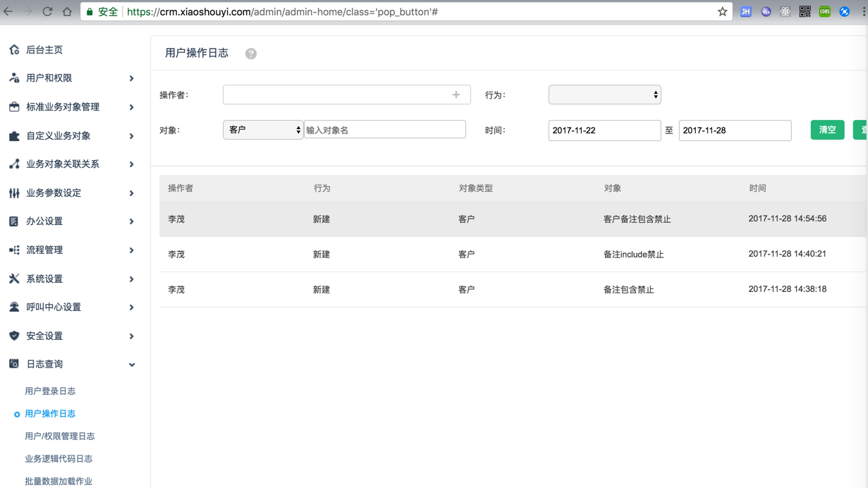
Task: Click the 日志查询 log icon
Action: click(14, 365)
